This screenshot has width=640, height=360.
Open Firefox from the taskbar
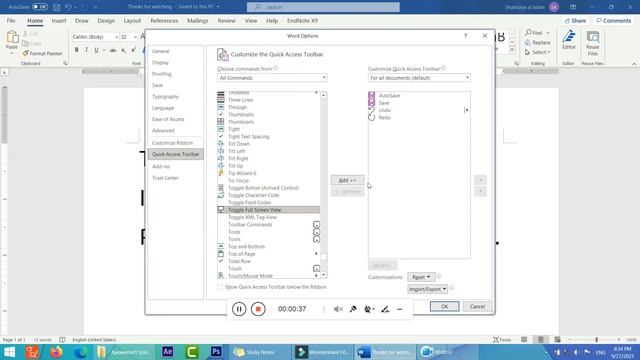pyautogui.click(x=56, y=352)
